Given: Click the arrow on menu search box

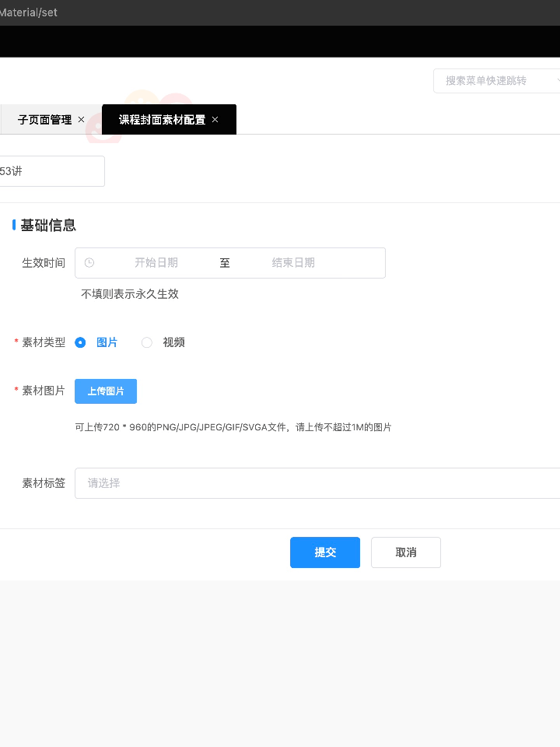Looking at the screenshot, I should click(557, 80).
